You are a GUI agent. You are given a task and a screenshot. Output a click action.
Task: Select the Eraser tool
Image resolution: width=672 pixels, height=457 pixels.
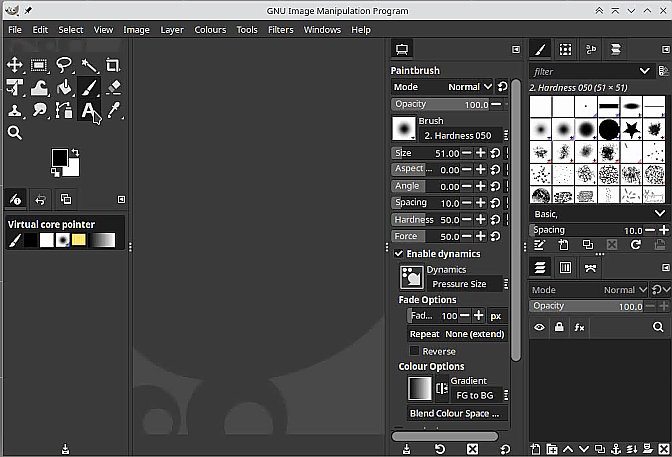114,87
